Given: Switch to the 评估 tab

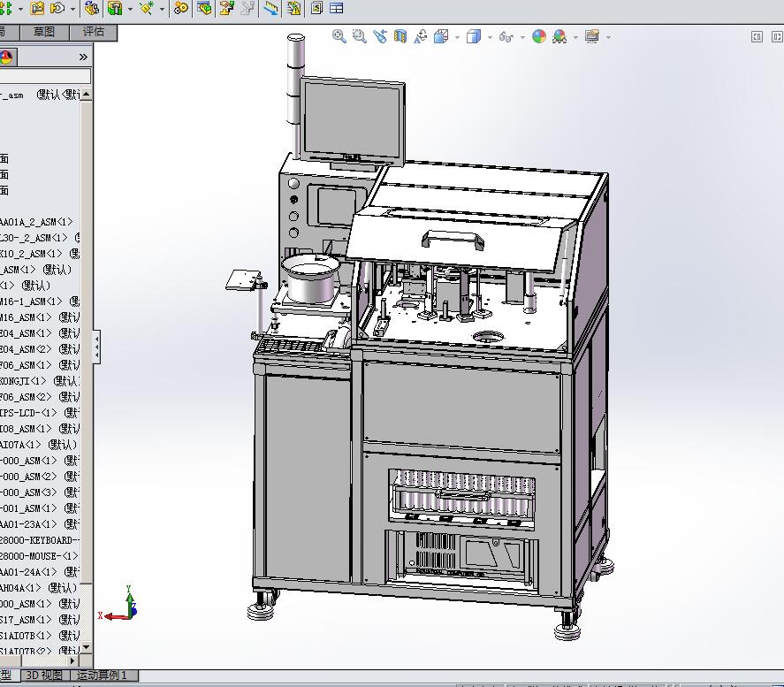Looking at the screenshot, I should (x=95, y=31).
